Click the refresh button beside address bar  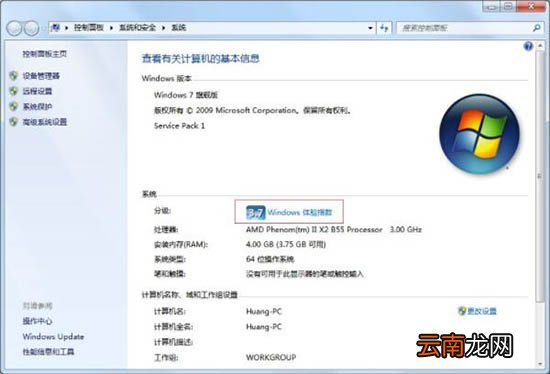(384, 28)
